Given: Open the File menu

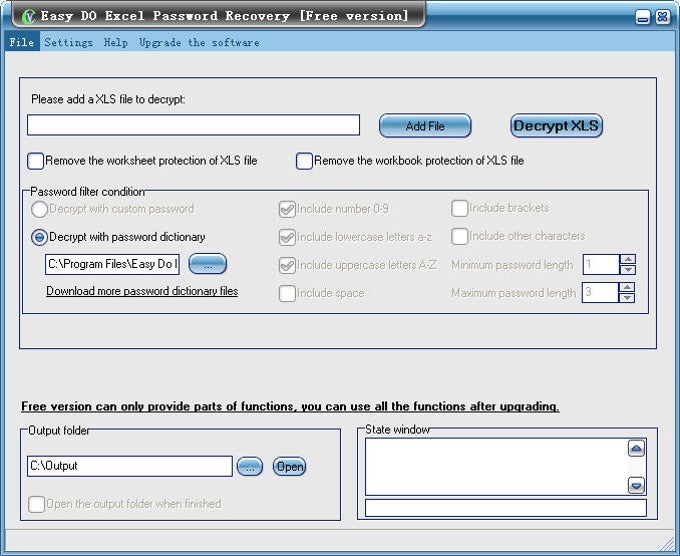Looking at the screenshot, I should point(22,42).
